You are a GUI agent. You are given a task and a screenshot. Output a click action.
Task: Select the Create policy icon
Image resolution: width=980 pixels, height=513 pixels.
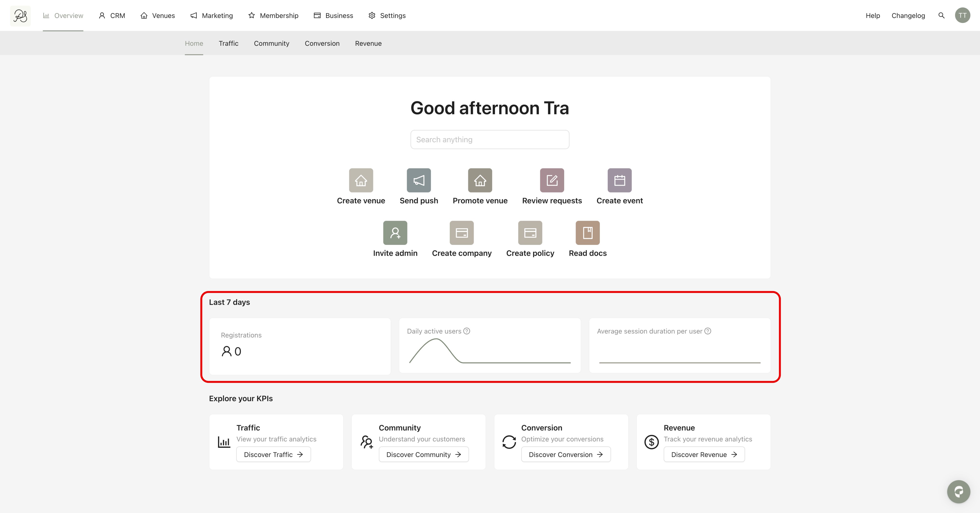tap(530, 233)
